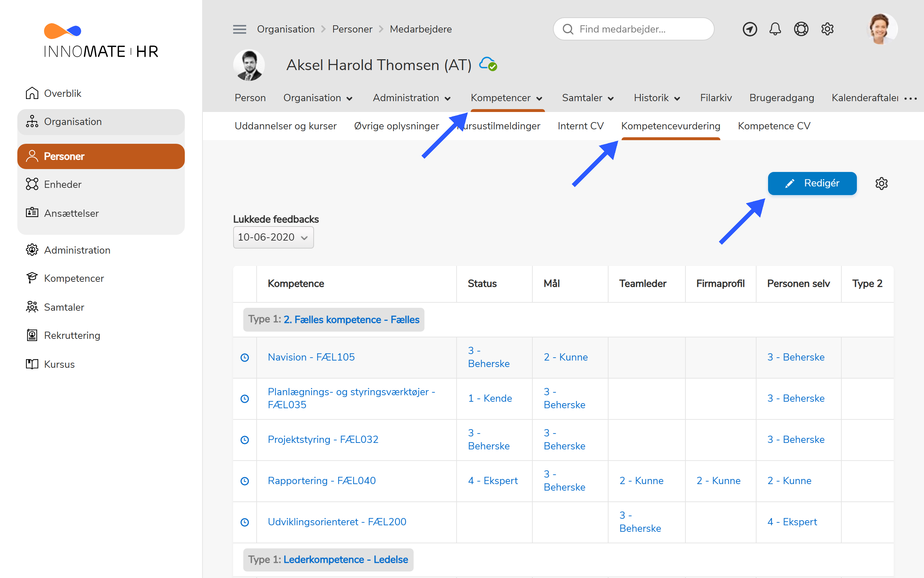Click the cloud sync status icon
Image resolution: width=924 pixels, height=578 pixels.
pyautogui.click(x=488, y=64)
